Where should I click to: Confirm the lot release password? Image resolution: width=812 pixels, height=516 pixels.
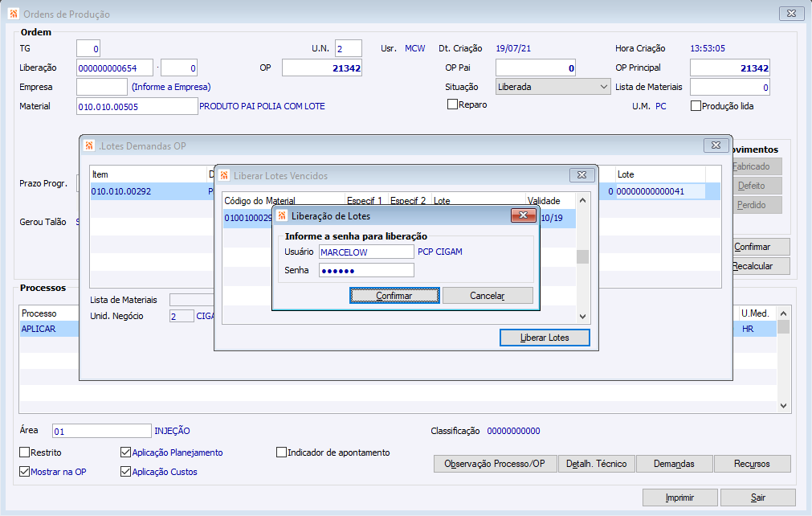(394, 295)
